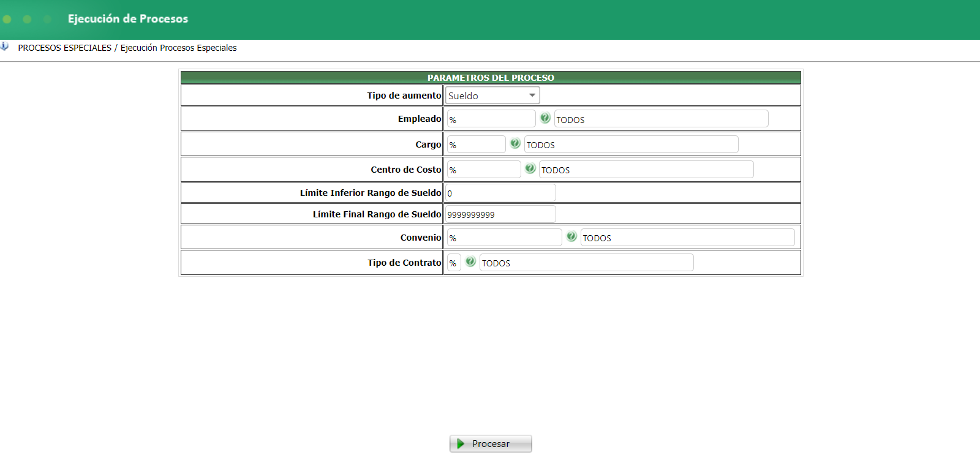
Task: Click the PROCESOS ESPECIALES breadcrumb text
Action: click(x=65, y=48)
